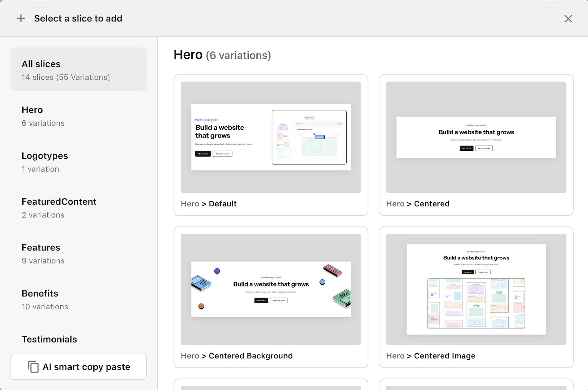Choose the Hero Centered variation
This screenshot has width=588, height=390.
click(x=476, y=136)
